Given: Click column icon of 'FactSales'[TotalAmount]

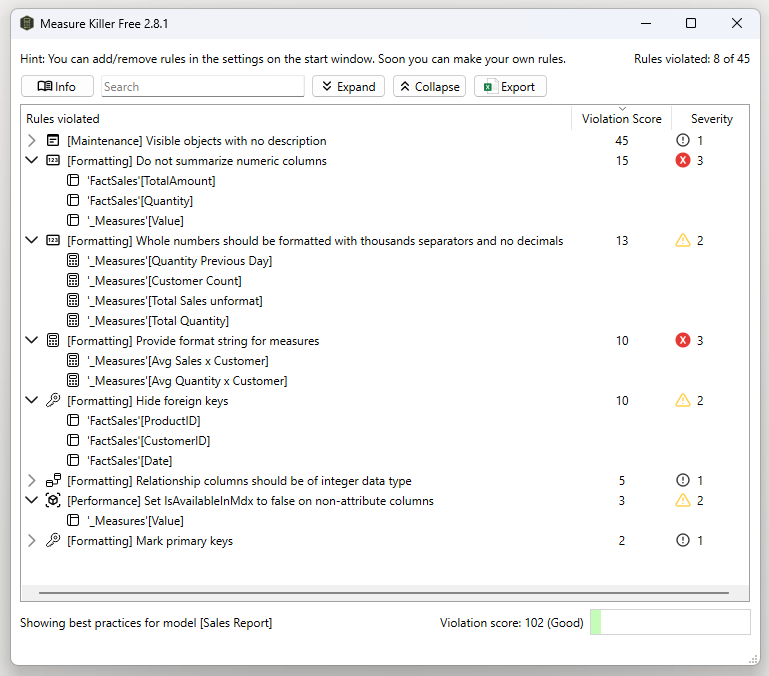Looking at the screenshot, I should pos(73,181).
